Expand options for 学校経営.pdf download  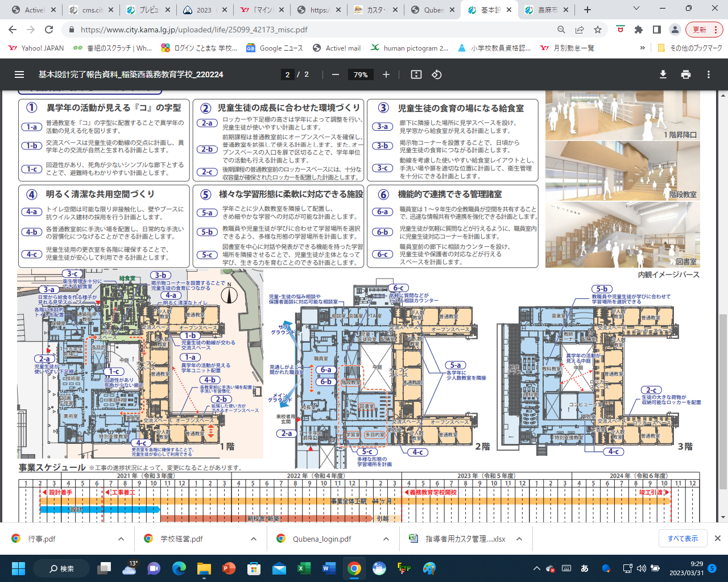click(x=253, y=539)
